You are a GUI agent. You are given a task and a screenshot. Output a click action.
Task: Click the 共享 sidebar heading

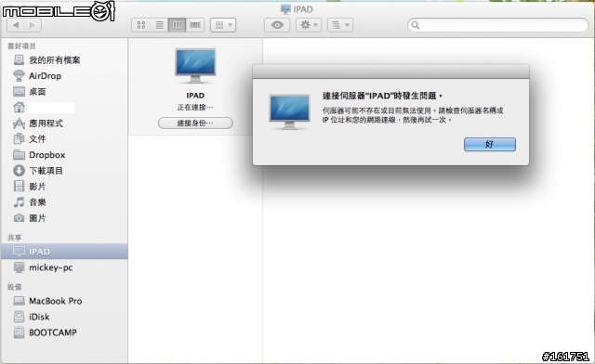tap(15, 238)
